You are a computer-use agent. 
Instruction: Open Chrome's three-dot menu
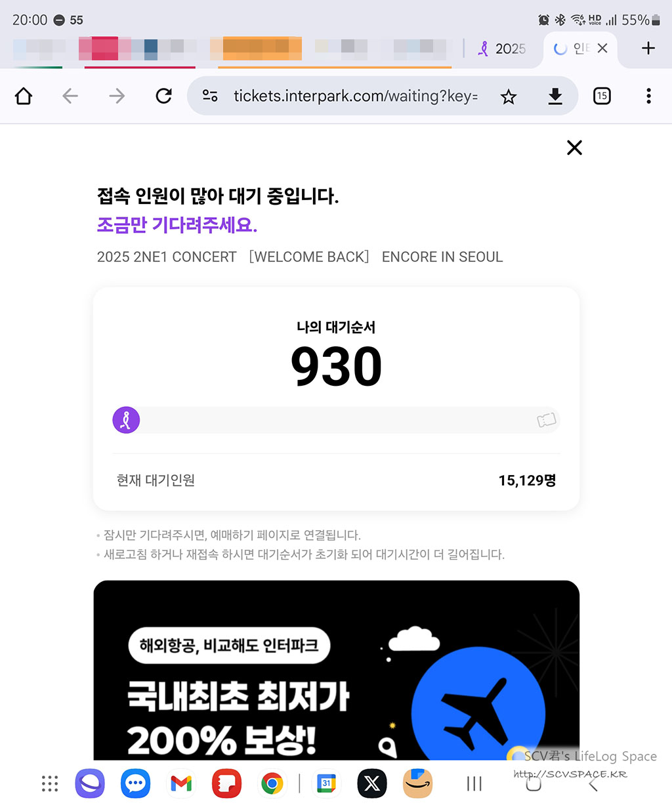(x=648, y=96)
